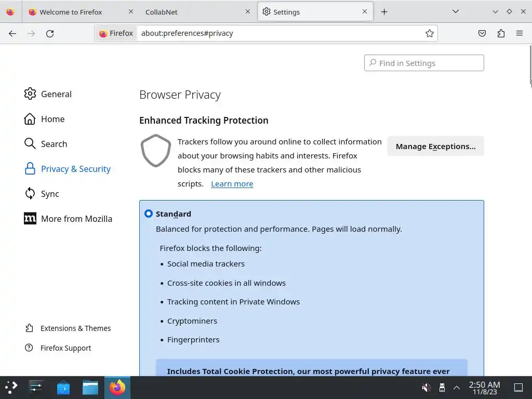
Task: Click the General gear icon in sidebar
Action: click(30, 94)
